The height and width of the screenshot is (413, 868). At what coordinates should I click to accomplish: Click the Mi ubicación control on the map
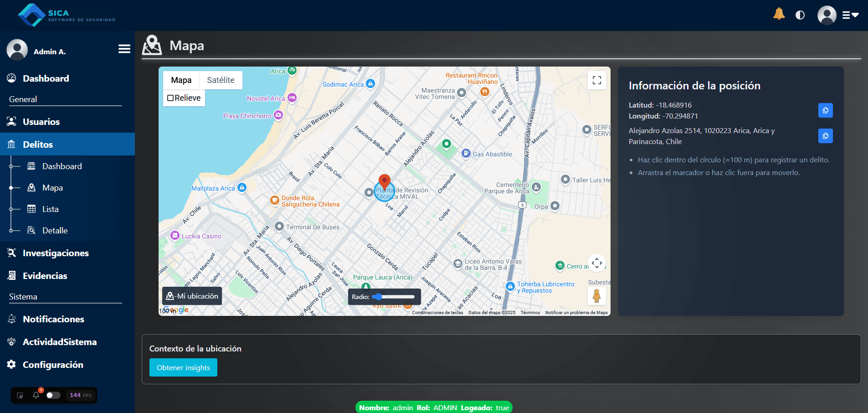coord(192,295)
